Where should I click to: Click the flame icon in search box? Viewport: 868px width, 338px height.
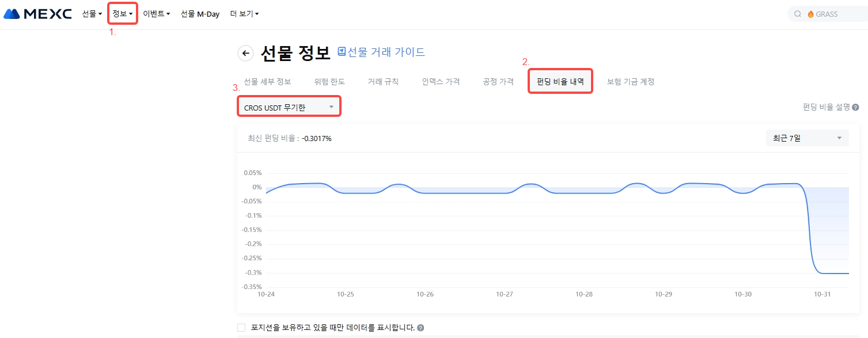tap(811, 14)
